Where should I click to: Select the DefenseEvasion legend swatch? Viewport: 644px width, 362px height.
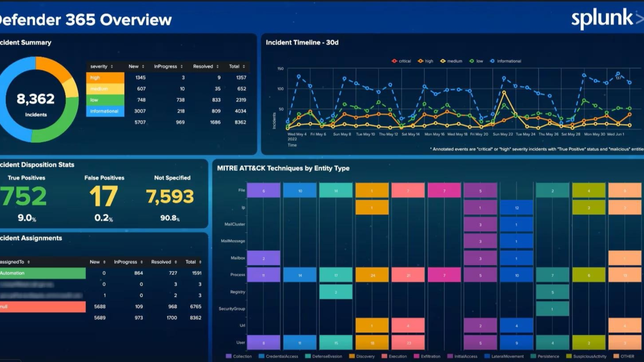(308, 356)
